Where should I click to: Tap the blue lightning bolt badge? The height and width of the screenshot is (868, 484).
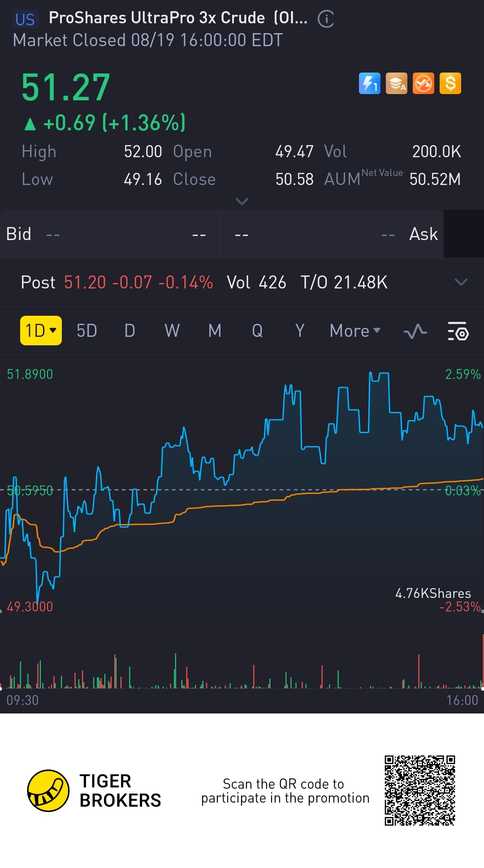[369, 83]
